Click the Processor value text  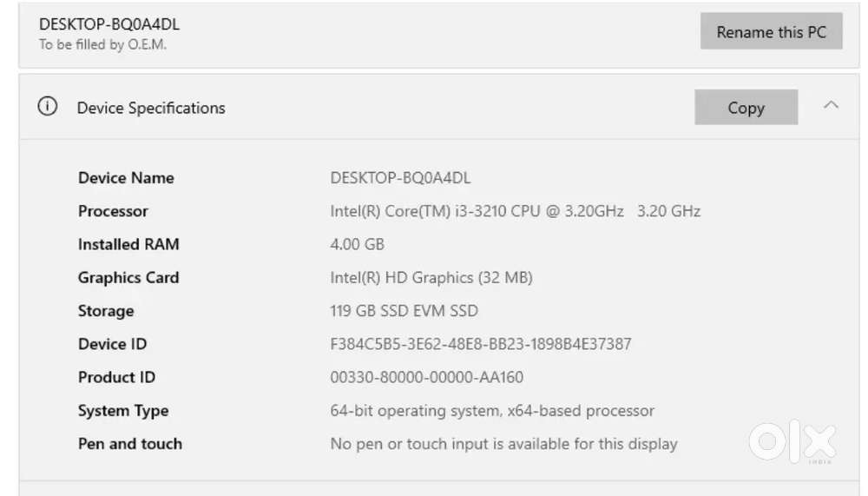[x=516, y=211]
